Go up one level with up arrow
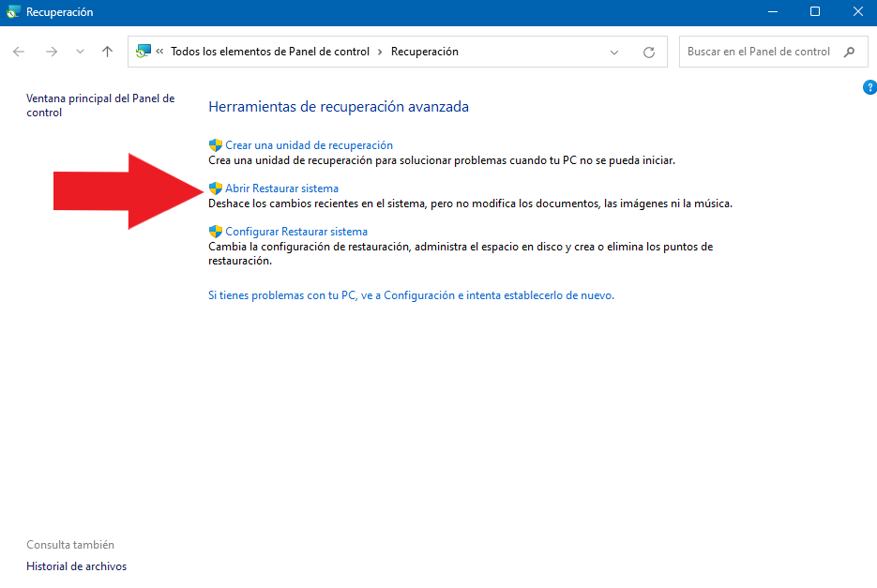The height and width of the screenshot is (588, 877). (107, 52)
